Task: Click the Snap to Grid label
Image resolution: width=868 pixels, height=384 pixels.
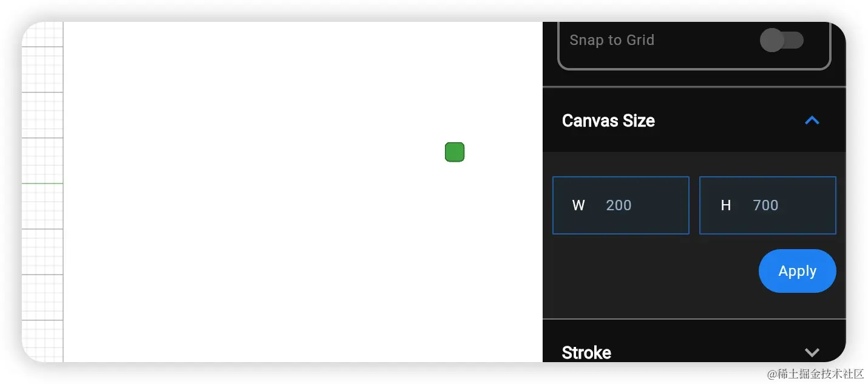Action: click(x=611, y=41)
